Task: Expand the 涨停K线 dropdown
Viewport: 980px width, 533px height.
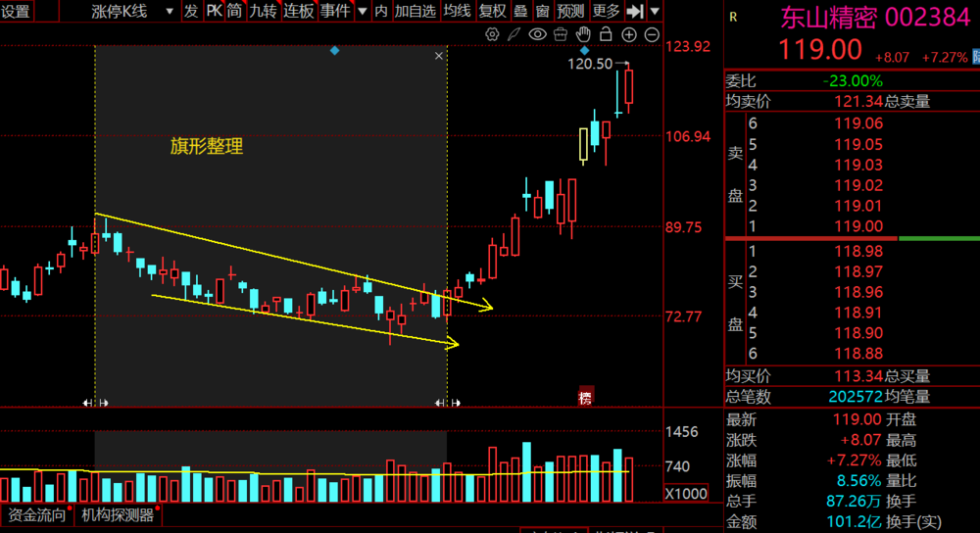Action: (x=170, y=11)
